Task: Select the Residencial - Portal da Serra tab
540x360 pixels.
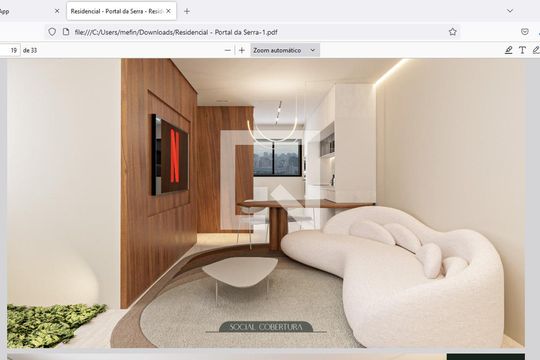Action: [121, 11]
